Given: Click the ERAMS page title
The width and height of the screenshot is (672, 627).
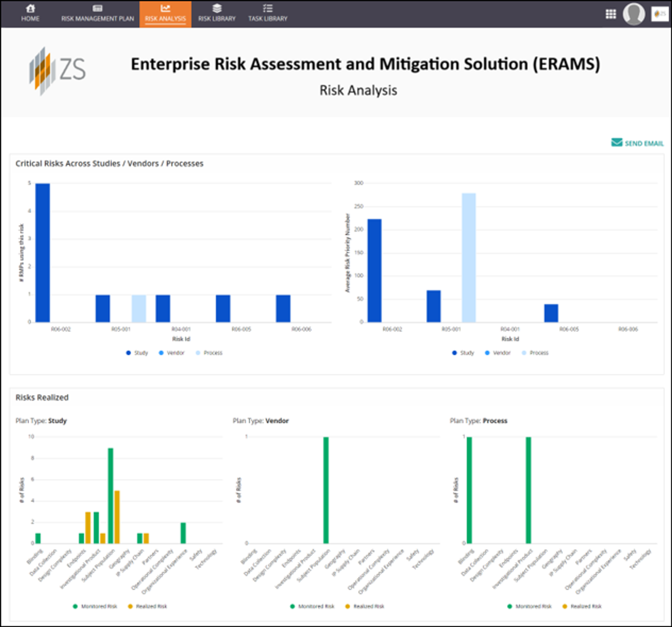Looking at the screenshot, I should [x=365, y=64].
